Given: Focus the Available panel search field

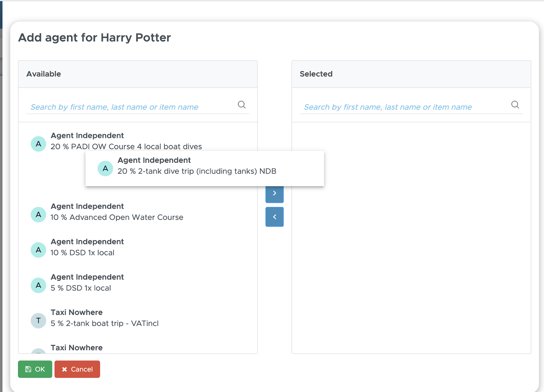Looking at the screenshot, I should [x=138, y=107].
